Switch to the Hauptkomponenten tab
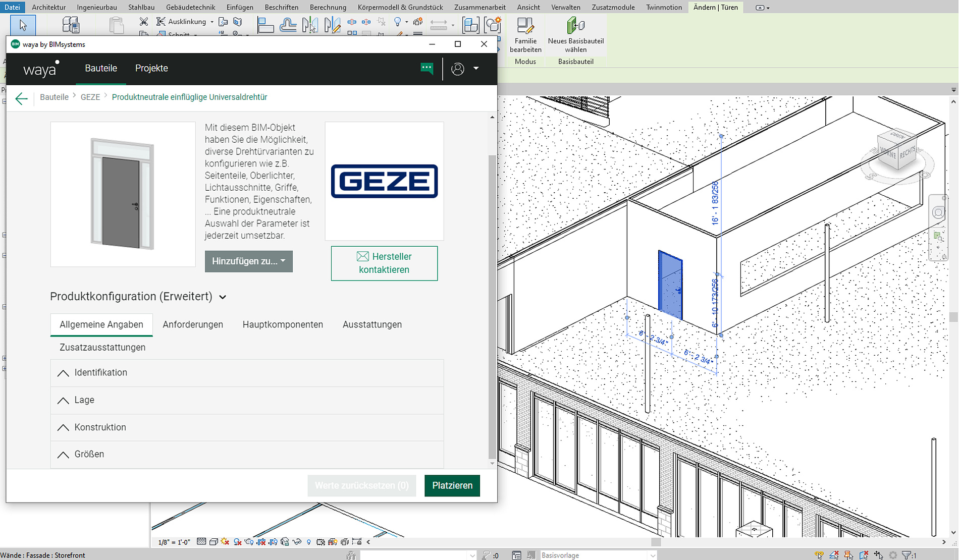Image resolution: width=959 pixels, height=560 pixels. coord(283,324)
